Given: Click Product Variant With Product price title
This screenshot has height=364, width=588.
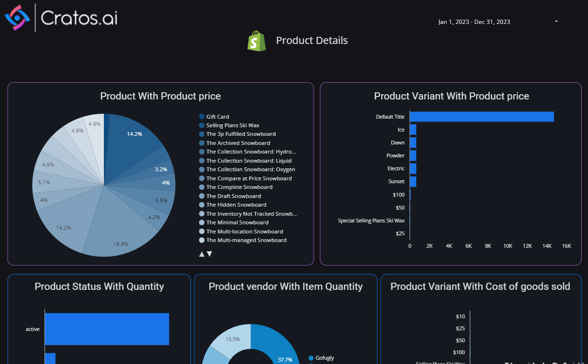Looking at the screenshot, I should tap(452, 96).
